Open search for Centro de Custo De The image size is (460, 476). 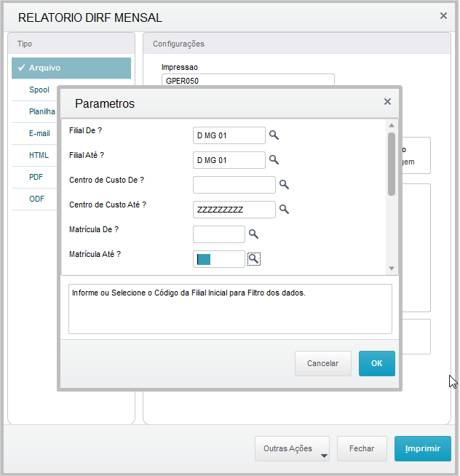point(284,185)
